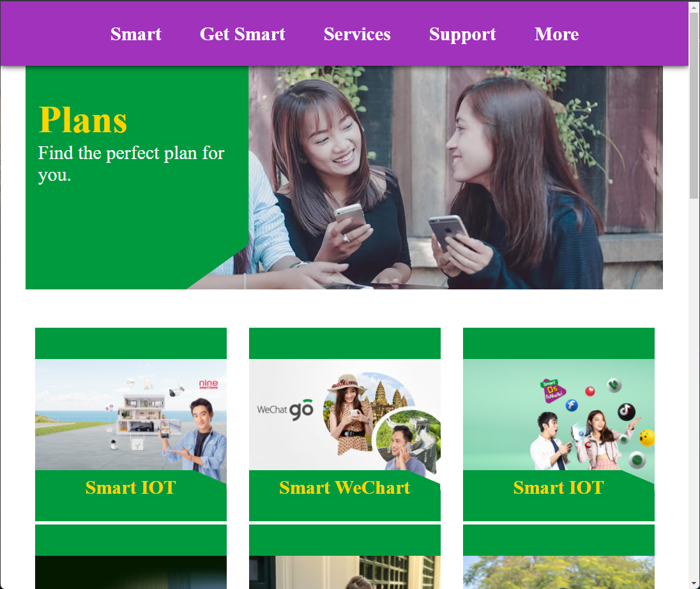This screenshot has height=589, width=700.
Task: Expand the More navigation menu
Action: pos(557,34)
